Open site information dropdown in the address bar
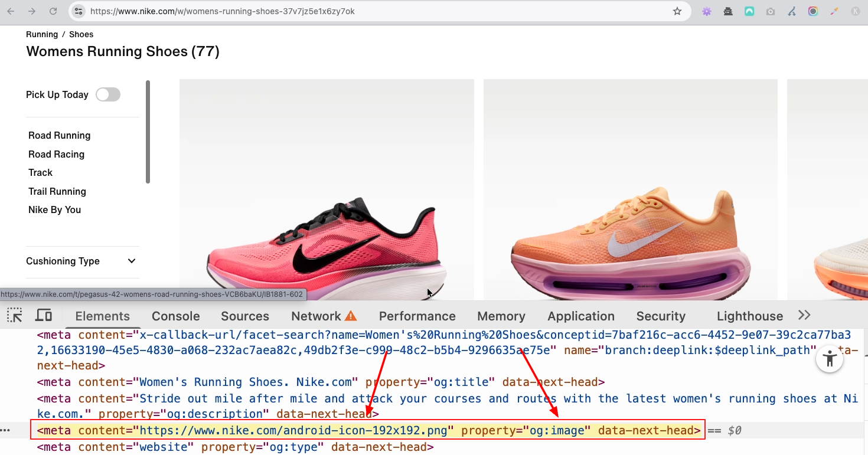The width and height of the screenshot is (868, 455). coord(79,11)
